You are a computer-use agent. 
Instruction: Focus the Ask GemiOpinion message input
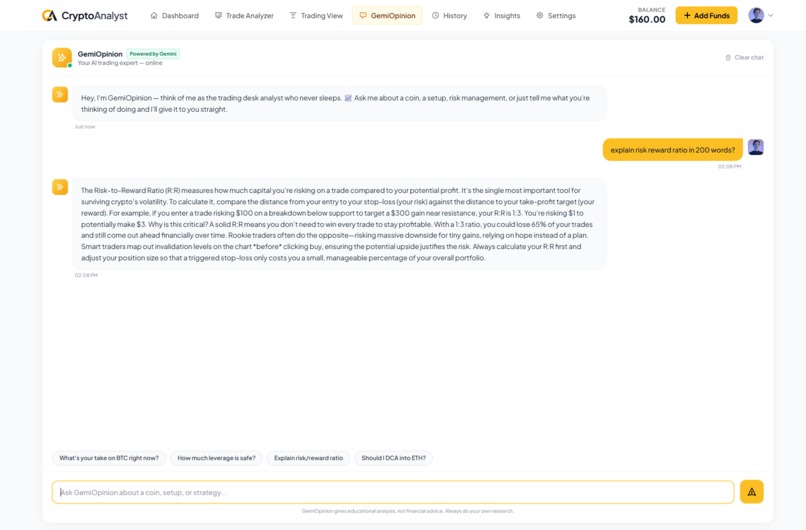click(393, 492)
